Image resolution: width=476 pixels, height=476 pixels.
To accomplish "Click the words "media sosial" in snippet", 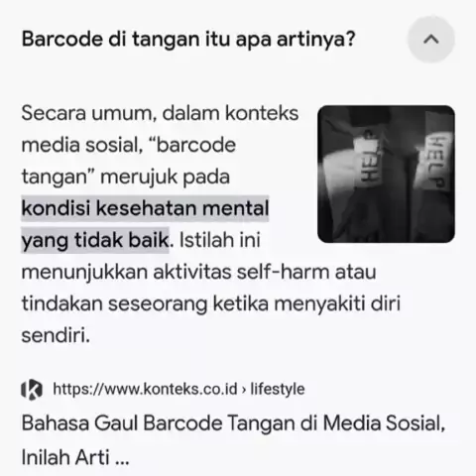I will point(81,145).
